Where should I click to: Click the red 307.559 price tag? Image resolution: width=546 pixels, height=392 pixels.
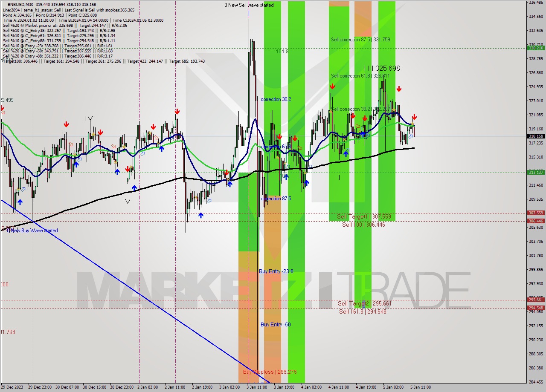(x=536, y=213)
